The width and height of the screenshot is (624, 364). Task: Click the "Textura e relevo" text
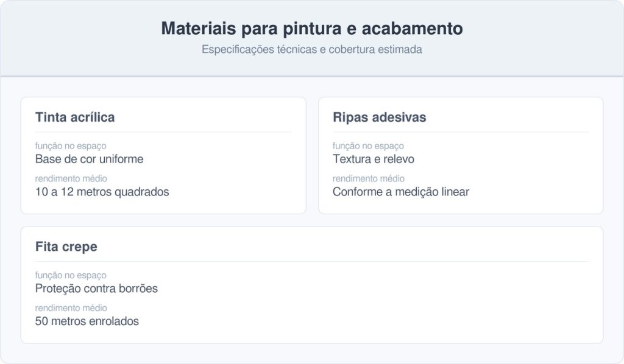tap(373, 159)
